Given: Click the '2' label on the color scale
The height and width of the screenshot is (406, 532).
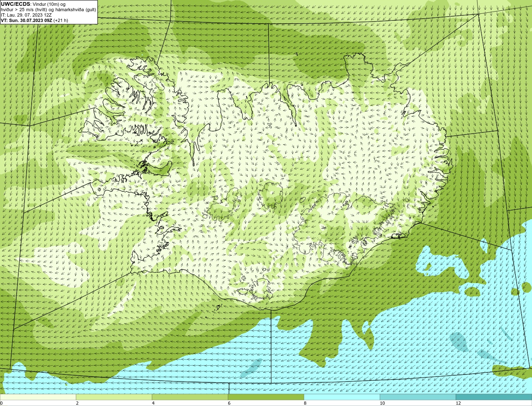Looking at the screenshot, I should coord(77,403).
